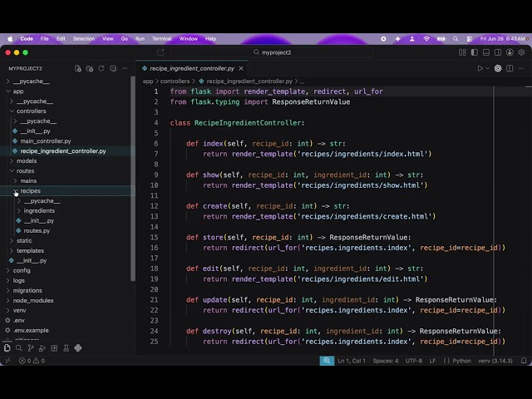Open the Explorer view icon
The height and width of the screenshot is (399, 532).
(x=7, y=348)
